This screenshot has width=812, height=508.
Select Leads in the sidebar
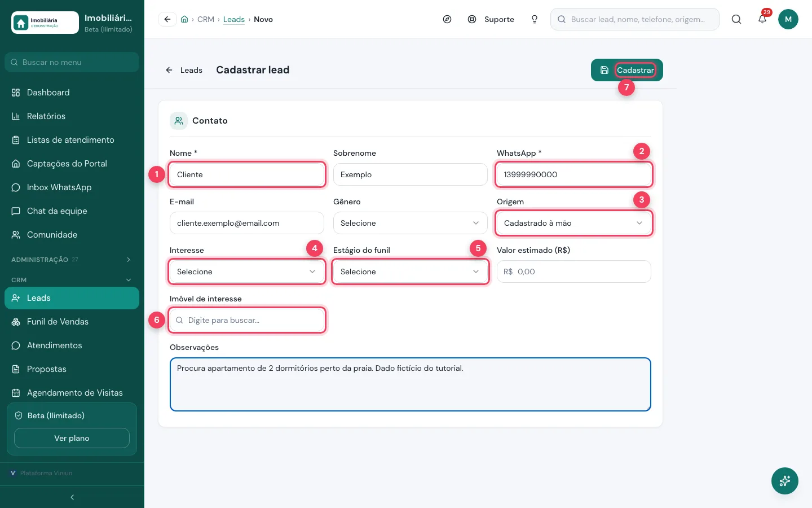[x=72, y=298]
